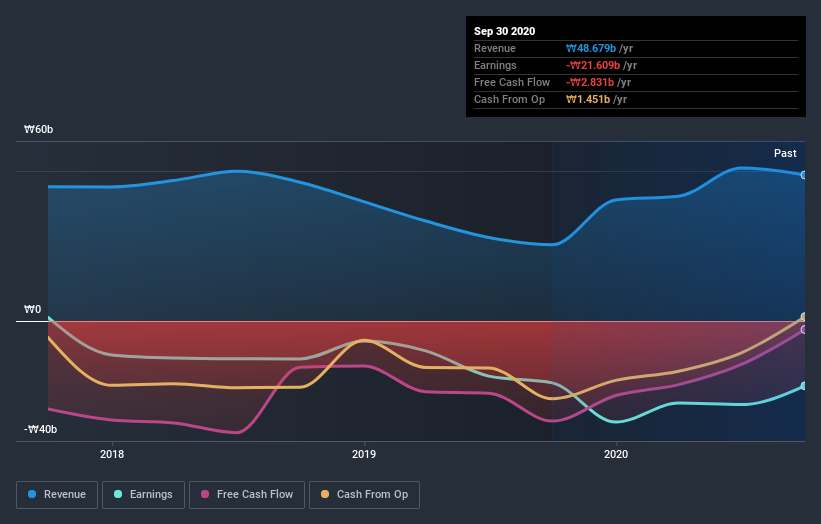This screenshot has width=821, height=524.
Task: Click the -₩2.831b free cash flow value
Action: coord(590,82)
